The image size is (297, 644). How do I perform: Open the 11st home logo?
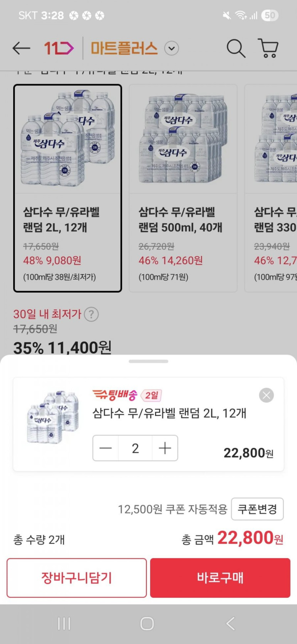click(59, 48)
